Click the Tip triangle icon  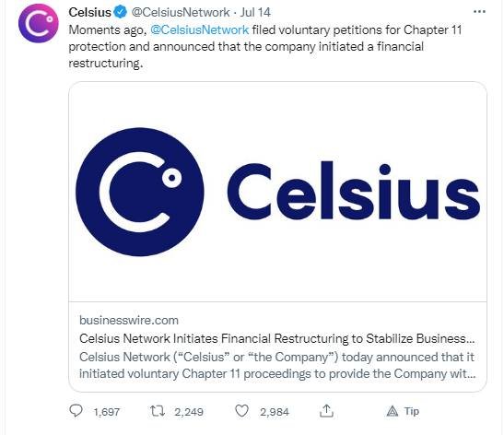tap(393, 411)
